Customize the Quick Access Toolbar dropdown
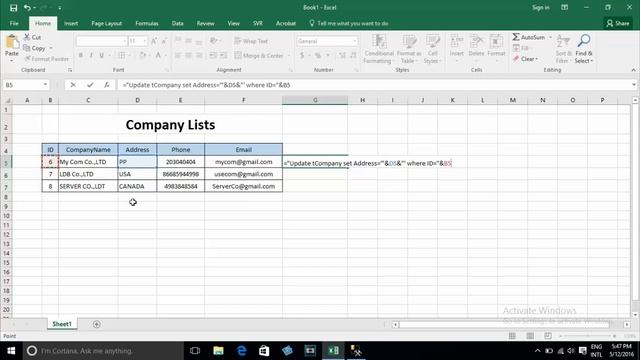Screen dimensions: 640x360 point(60,8)
